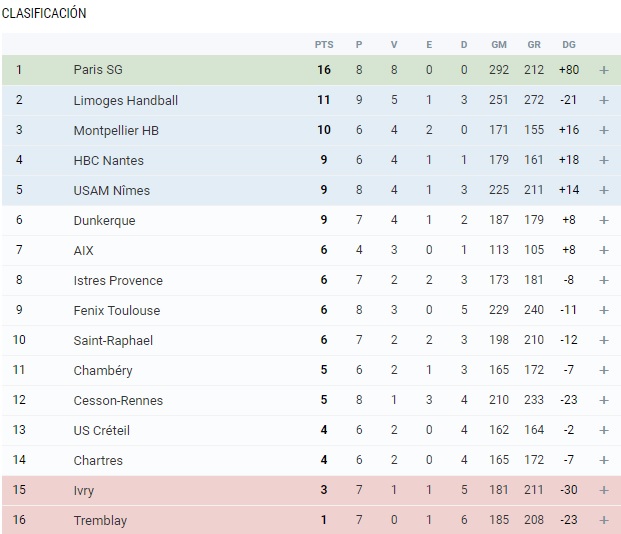This screenshot has width=621, height=534.
Task: Click the Chartres team name
Action: (x=98, y=460)
